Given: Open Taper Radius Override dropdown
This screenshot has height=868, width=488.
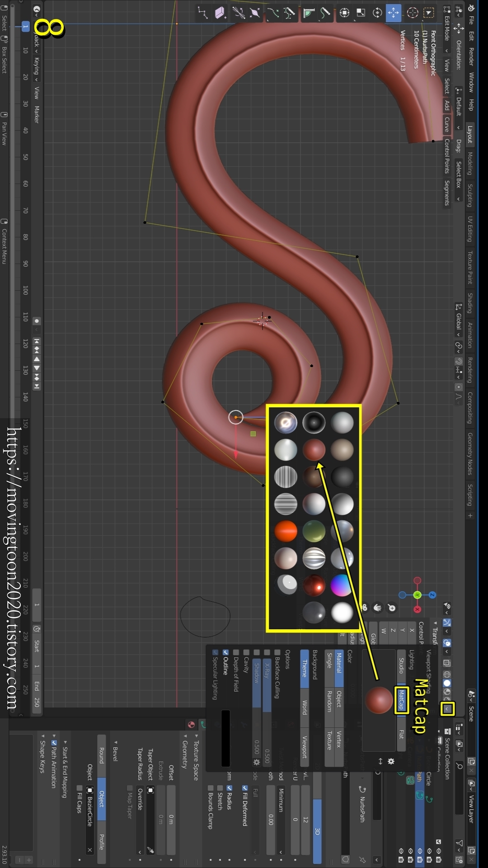Looking at the screenshot, I should [140, 821].
